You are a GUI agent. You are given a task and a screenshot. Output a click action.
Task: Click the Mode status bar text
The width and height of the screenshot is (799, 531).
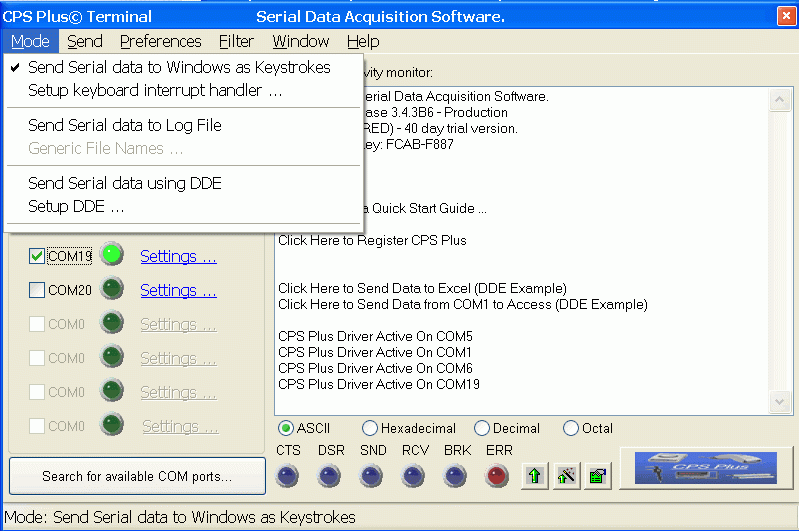(x=179, y=517)
